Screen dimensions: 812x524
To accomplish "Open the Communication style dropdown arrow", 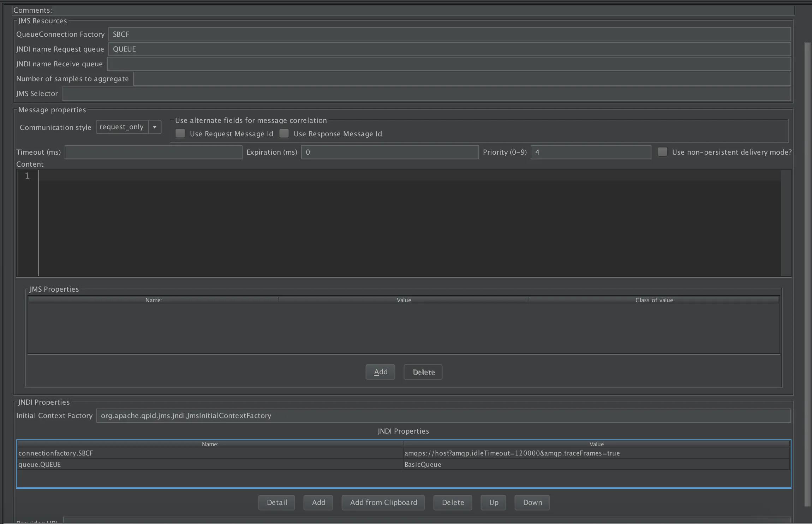I will 155,127.
